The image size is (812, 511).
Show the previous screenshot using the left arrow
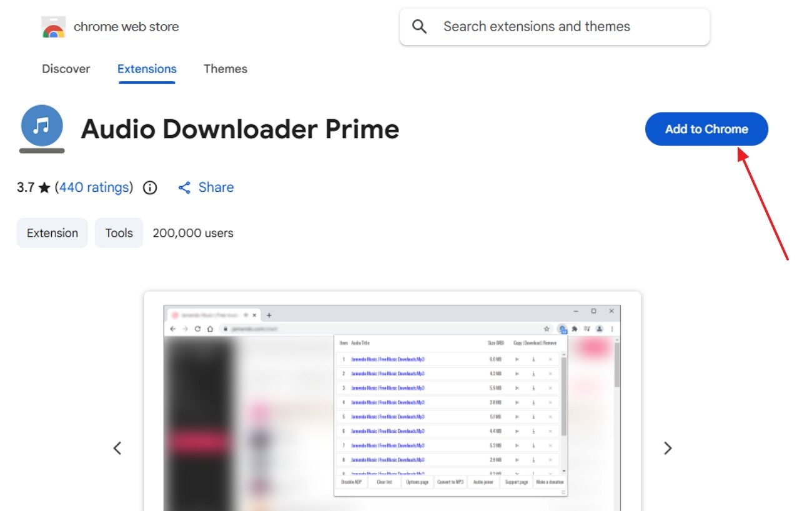[117, 448]
